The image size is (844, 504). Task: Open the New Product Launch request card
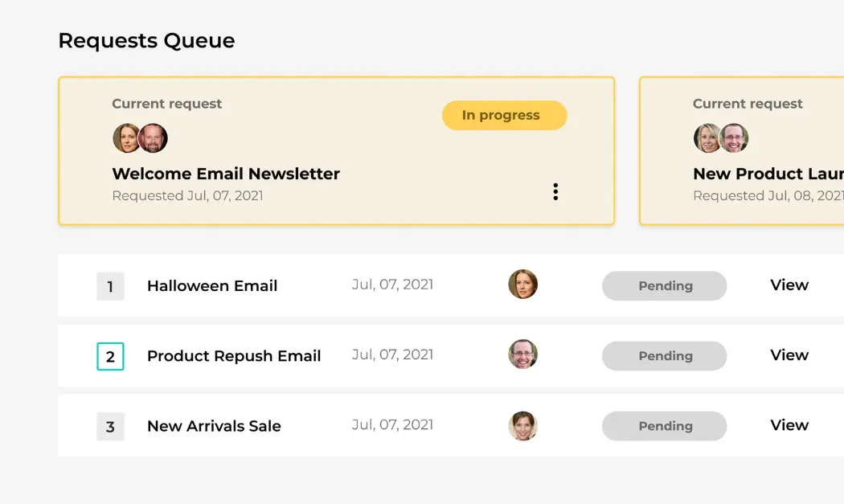click(x=742, y=151)
